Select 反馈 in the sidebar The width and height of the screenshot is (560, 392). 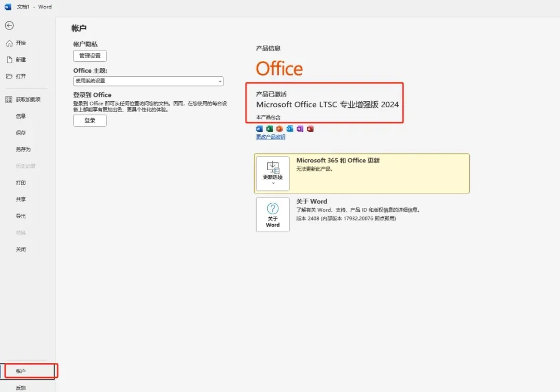point(21,388)
